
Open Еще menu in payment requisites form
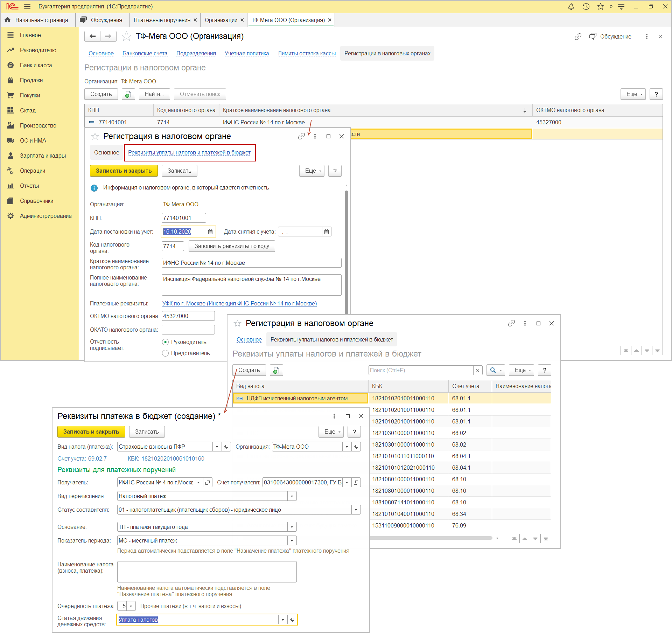[331, 432]
